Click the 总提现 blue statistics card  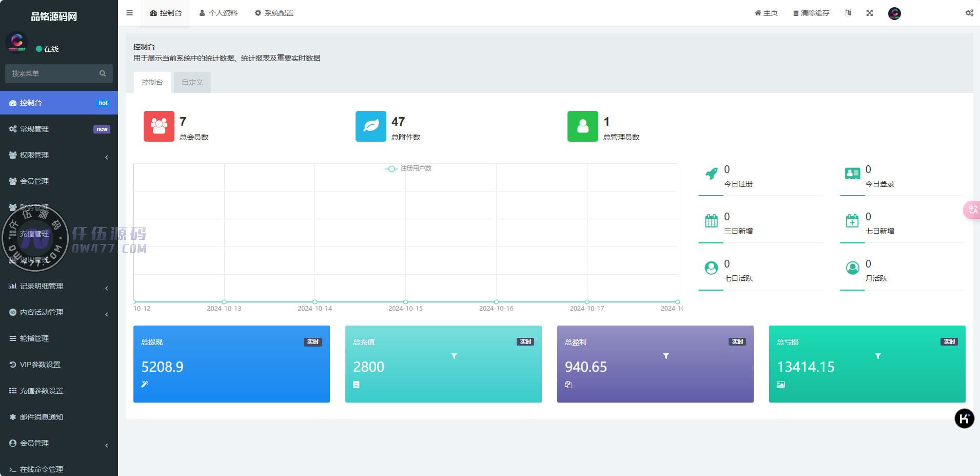pyautogui.click(x=231, y=364)
